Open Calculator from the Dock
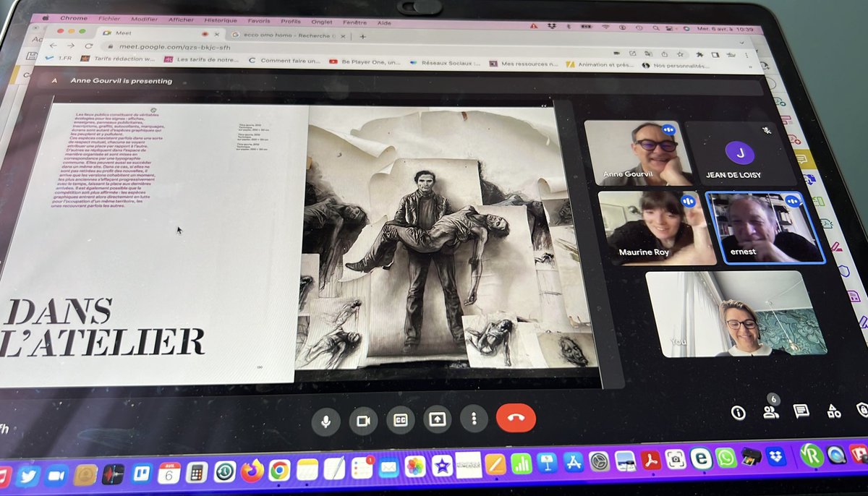The height and width of the screenshot is (496, 868). (x=196, y=472)
